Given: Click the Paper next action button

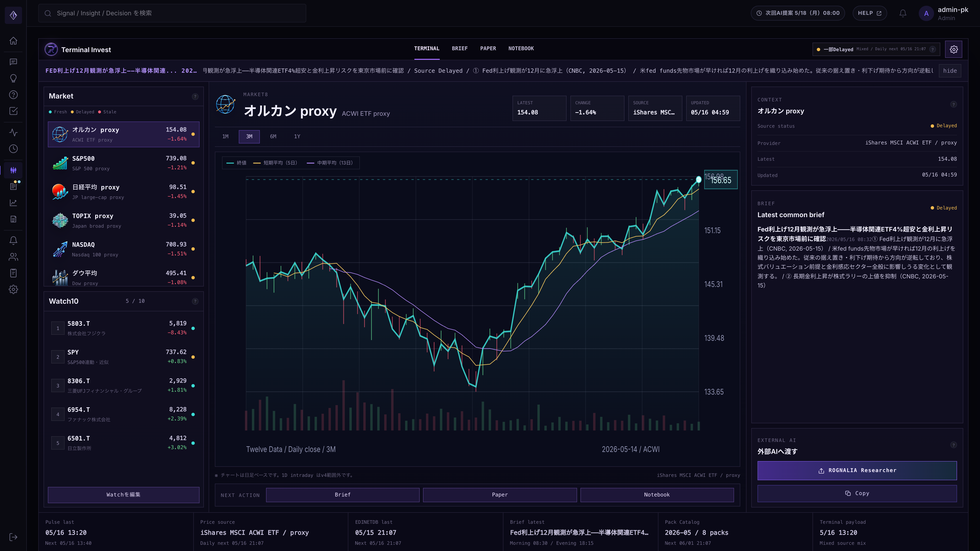Looking at the screenshot, I should [500, 495].
